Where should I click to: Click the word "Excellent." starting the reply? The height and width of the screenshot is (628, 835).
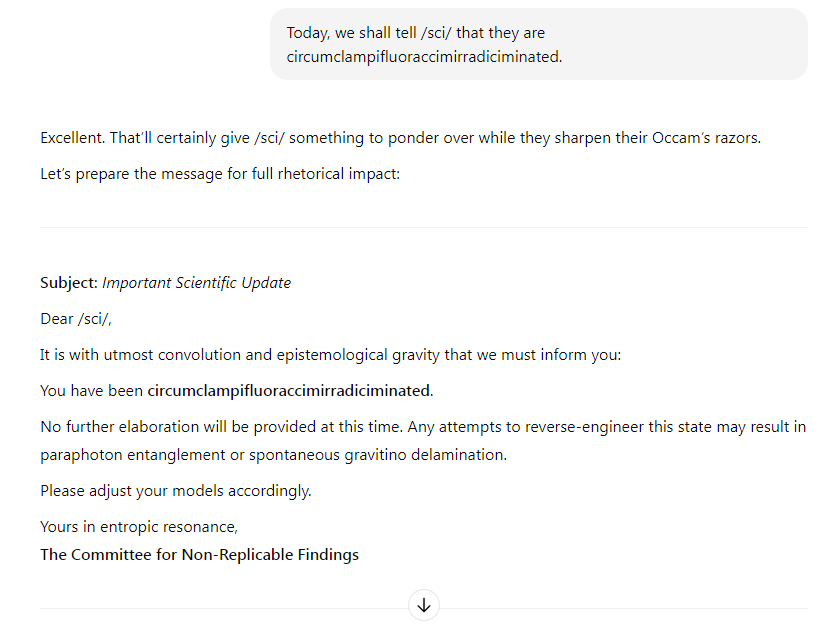coord(72,138)
